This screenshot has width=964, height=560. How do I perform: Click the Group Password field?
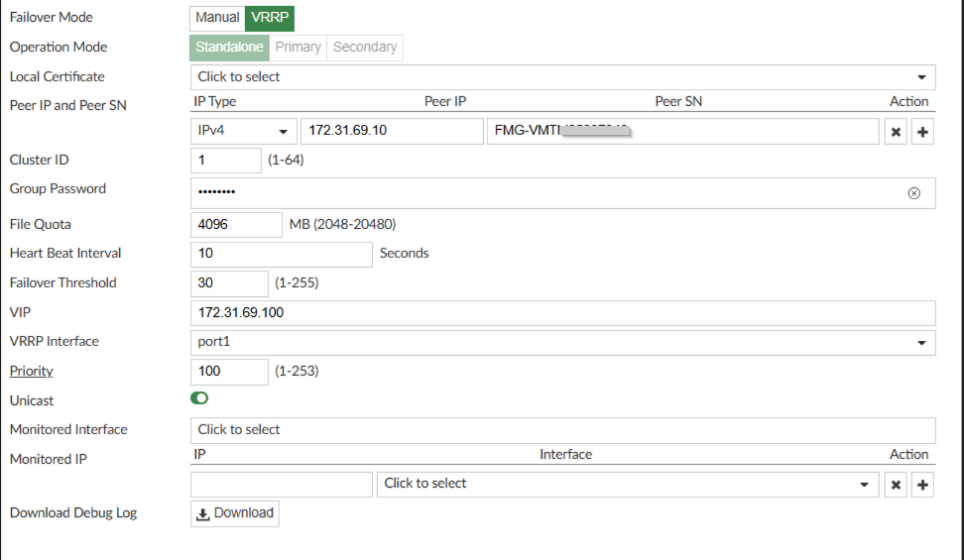click(562, 193)
